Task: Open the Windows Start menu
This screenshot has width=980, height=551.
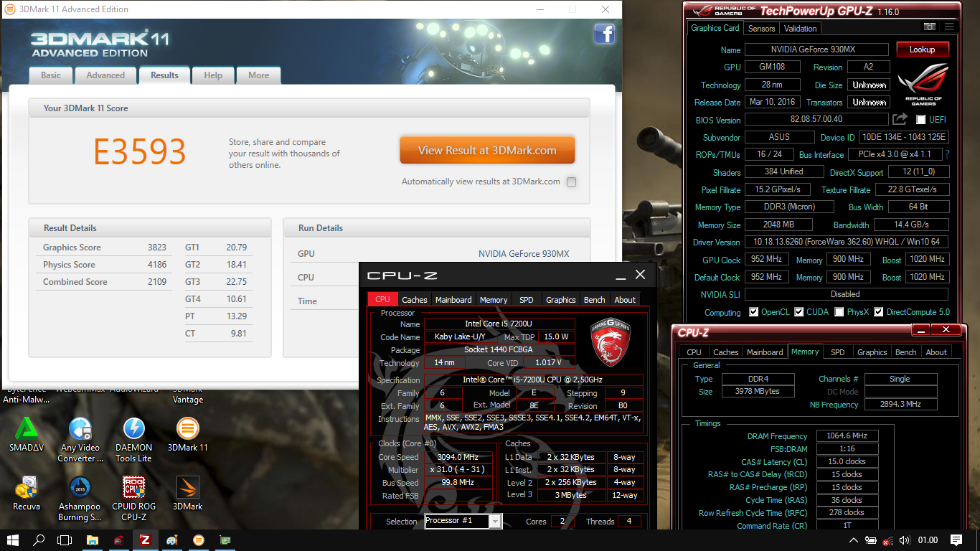Action: 13,540
